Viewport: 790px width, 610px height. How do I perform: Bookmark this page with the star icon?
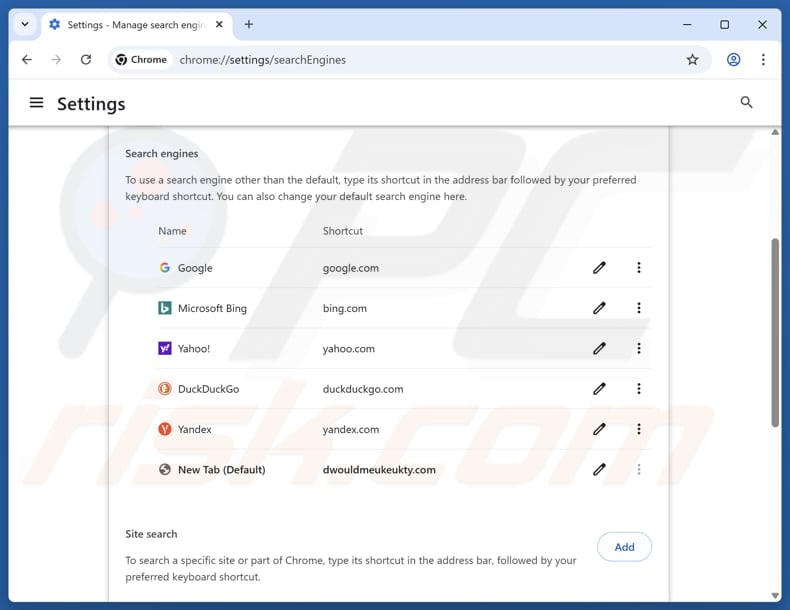[x=692, y=59]
